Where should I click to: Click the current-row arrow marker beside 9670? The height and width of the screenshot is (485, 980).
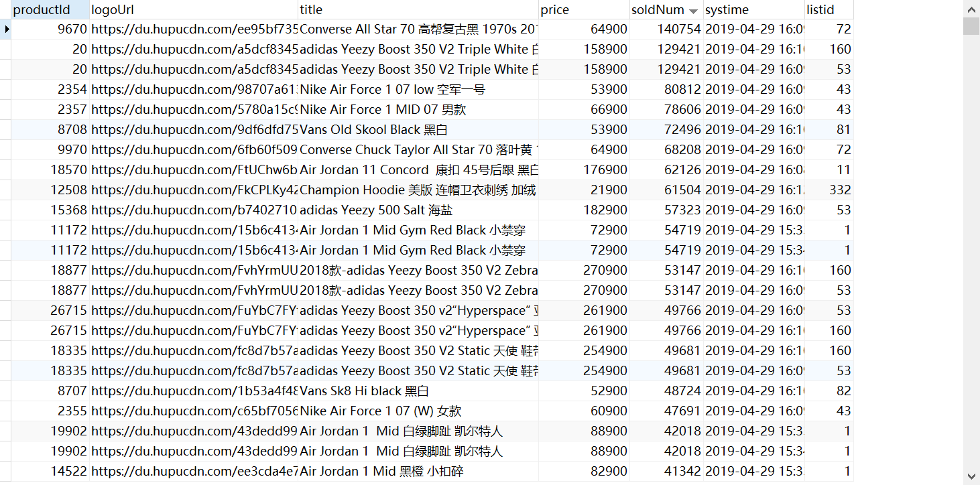click(6, 29)
